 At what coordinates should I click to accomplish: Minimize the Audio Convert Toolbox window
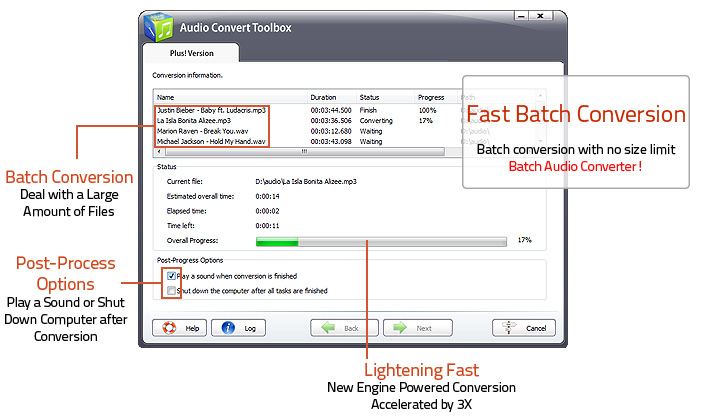pyautogui.click(x=521, y=16)
